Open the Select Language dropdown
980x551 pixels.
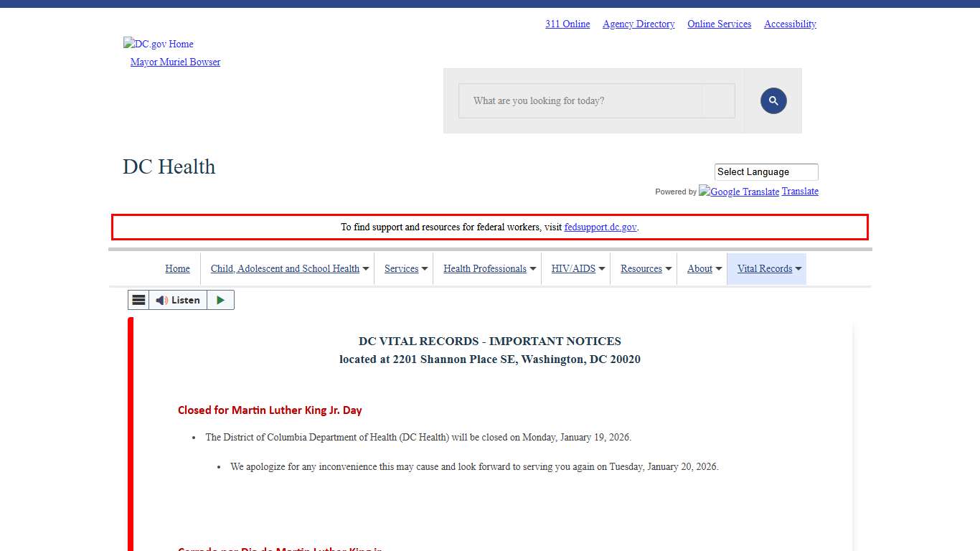(765, 172)
